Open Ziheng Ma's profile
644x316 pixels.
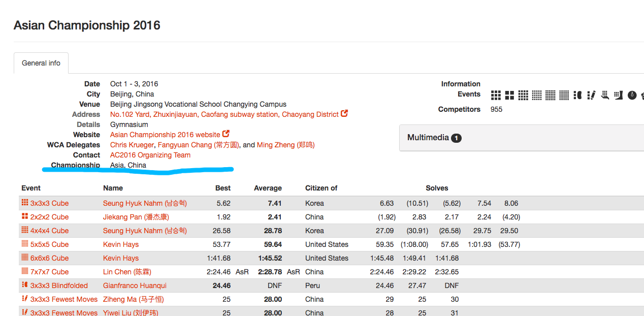tap(134, 299)
